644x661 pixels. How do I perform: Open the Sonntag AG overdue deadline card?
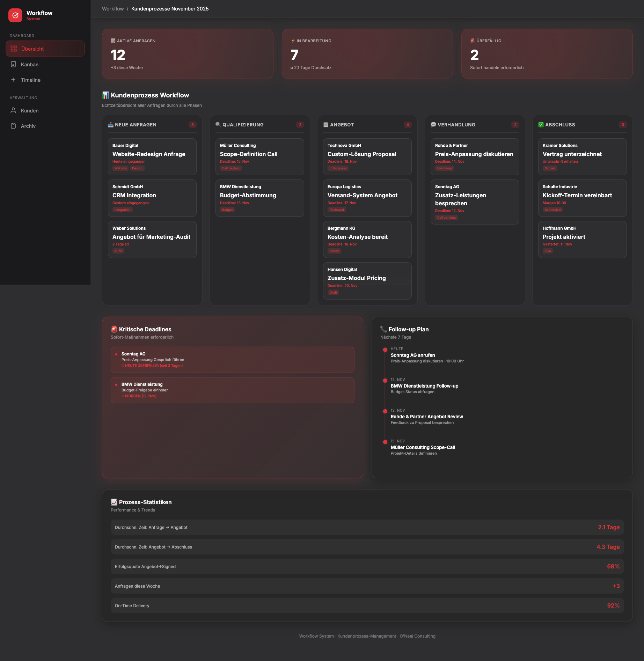[x=232, y=359]
